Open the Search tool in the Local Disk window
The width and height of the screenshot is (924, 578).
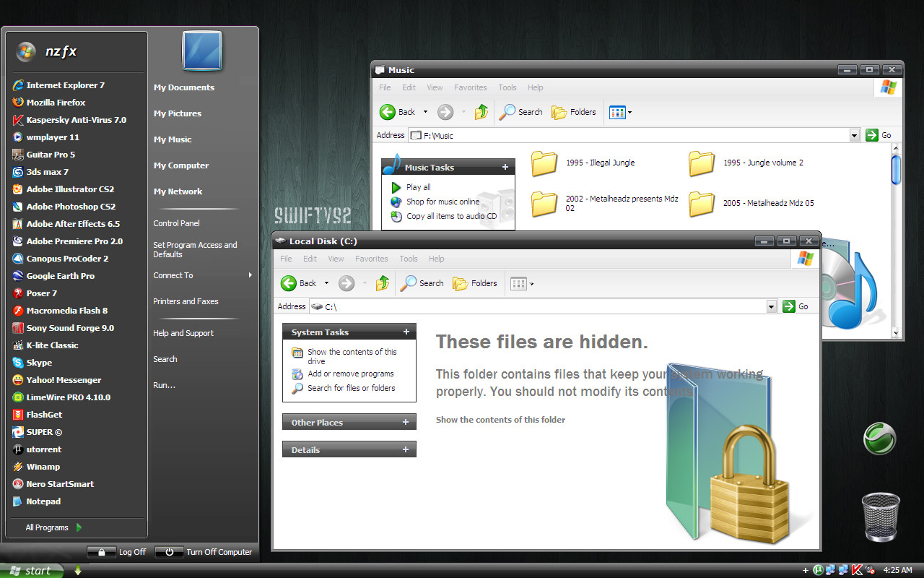422,283
